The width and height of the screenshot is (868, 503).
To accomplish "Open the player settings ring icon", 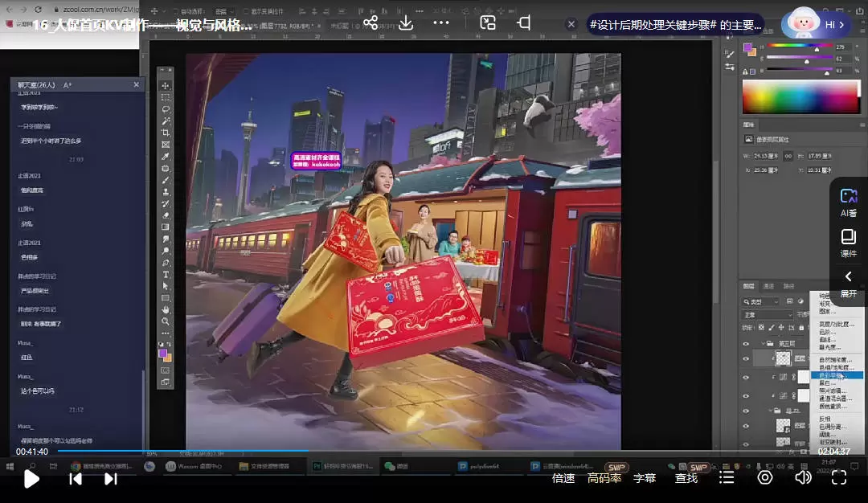I will [765, 477].
